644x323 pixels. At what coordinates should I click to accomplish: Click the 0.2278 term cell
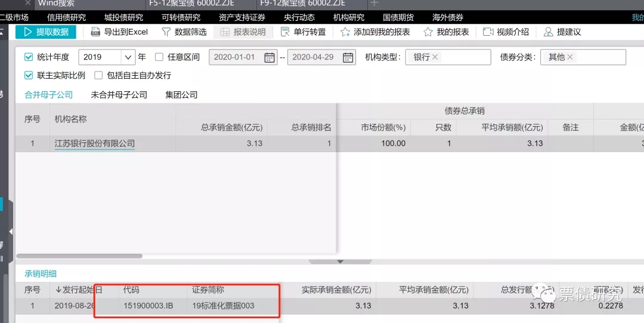tap(611, 306)
